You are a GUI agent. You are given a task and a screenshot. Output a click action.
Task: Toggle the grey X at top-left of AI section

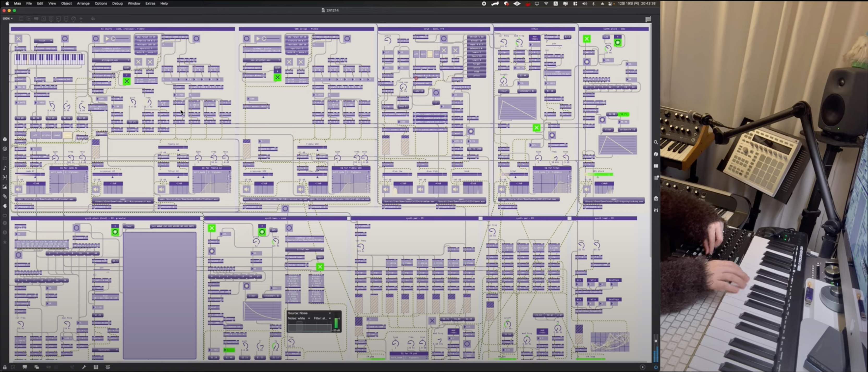click(x=19, y=39)
